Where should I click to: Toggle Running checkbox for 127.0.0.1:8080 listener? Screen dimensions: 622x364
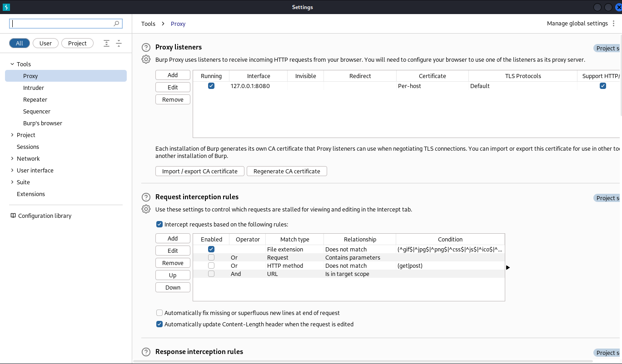(x=211, y=86)
